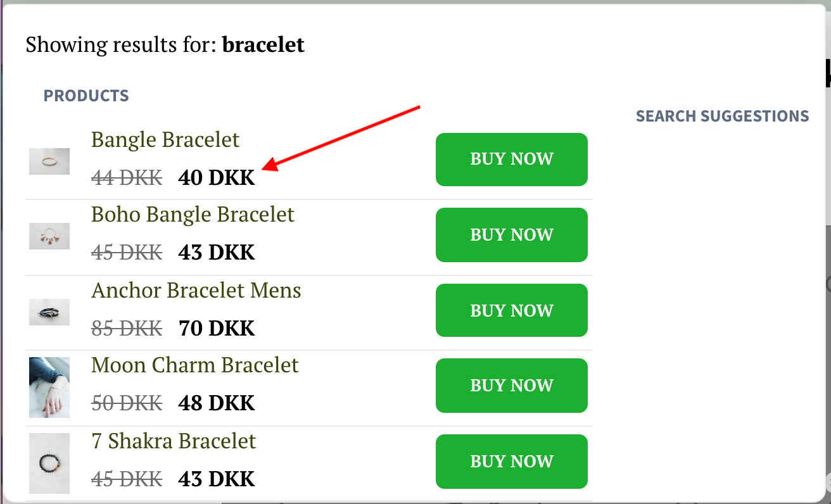Purchase 7 Shakra Bracelet with Buy Now
831x504 pixels.
click(x=511, y=461)
